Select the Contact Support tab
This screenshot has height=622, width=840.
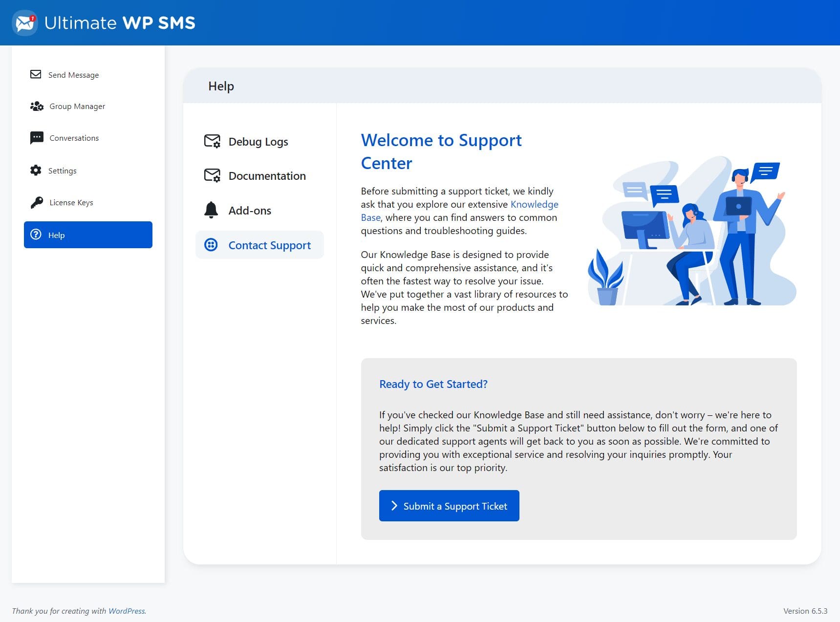click(x=259, y=245)
